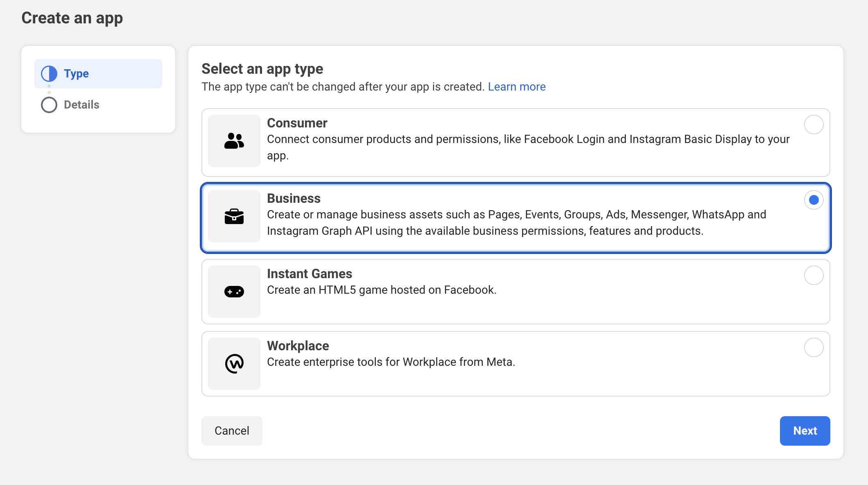Image resolution: width=868 pixels, height=485 pixels.
Task: Click the Business briefcase icon
Action: (234, 216)
